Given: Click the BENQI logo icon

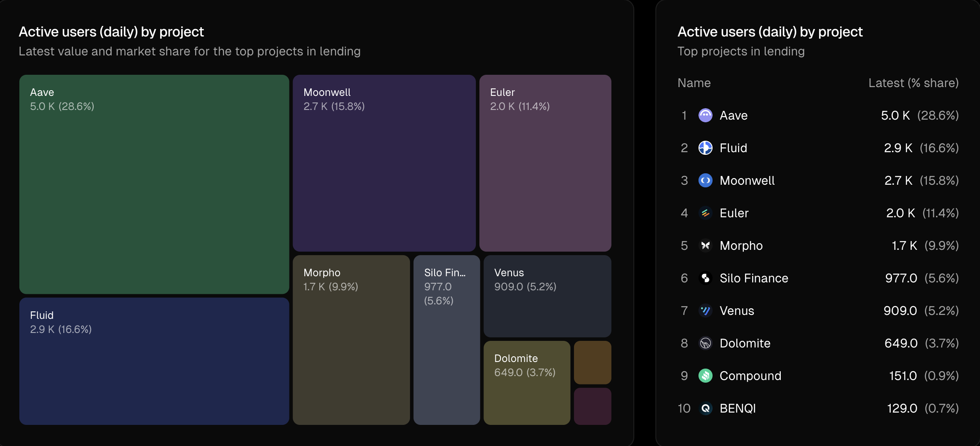Looking at the screenshot, I should coord(705,409).
